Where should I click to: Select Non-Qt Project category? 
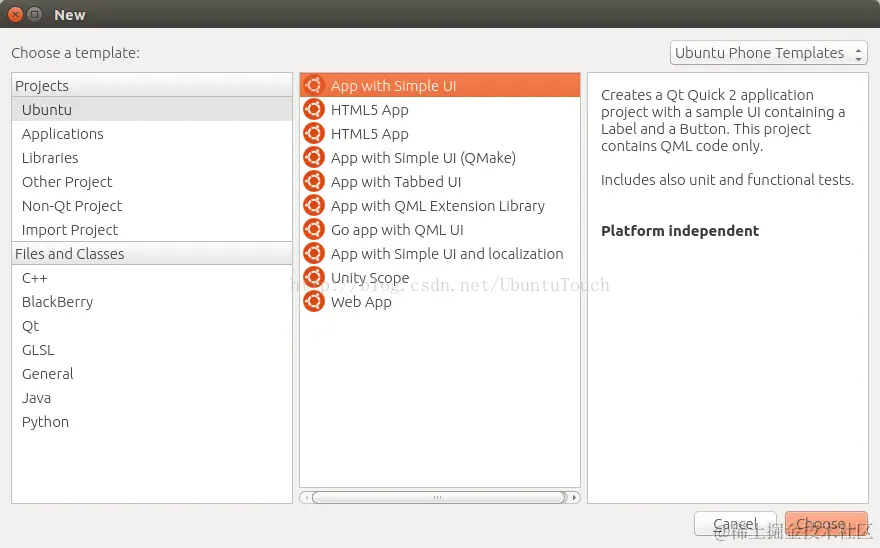pyautogui.click(x=152, y=206)
